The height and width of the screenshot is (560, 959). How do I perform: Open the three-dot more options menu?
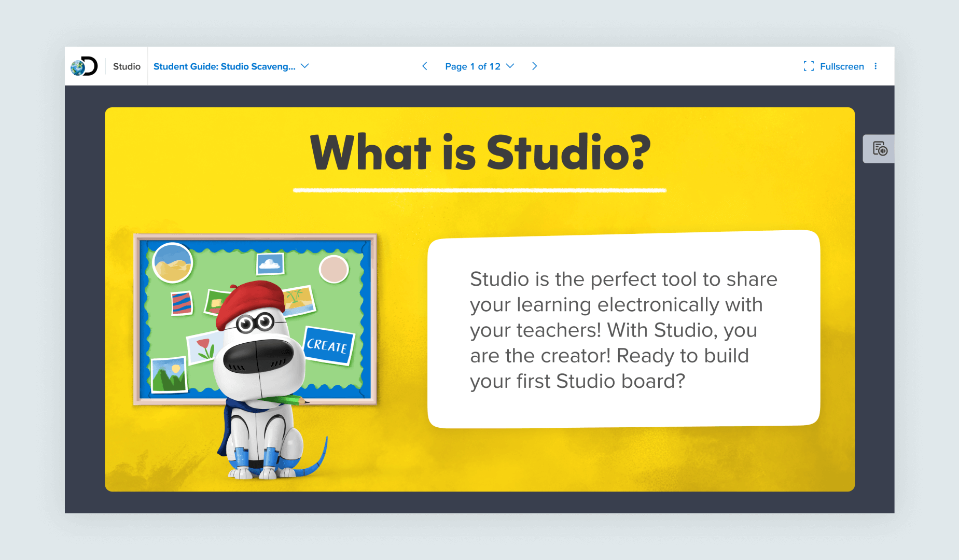(875, 66)
